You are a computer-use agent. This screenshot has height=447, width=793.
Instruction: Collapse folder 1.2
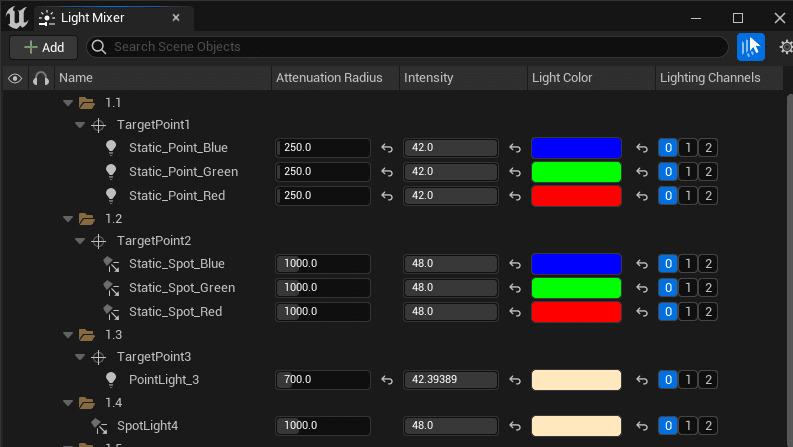[x=68, y=219]
